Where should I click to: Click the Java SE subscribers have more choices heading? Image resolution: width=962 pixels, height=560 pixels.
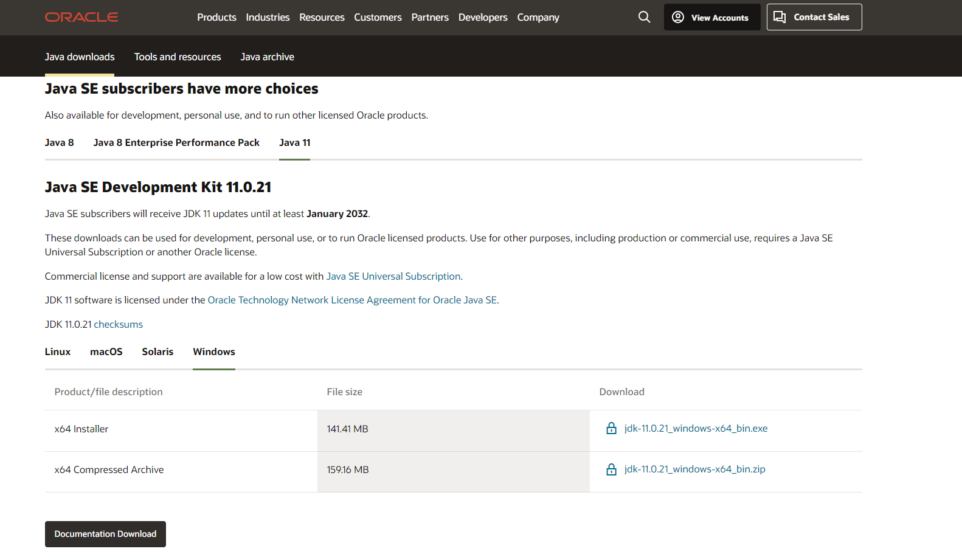click(182, 89)
